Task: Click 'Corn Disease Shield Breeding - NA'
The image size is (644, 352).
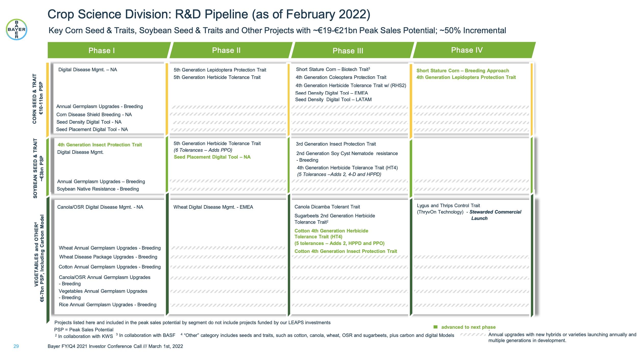Action: point(94,114)
